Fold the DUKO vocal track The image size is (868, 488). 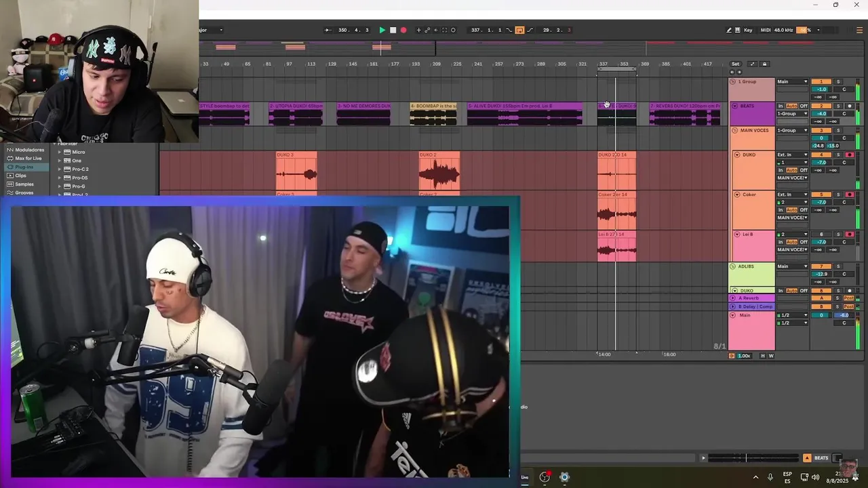coord(737,155)
